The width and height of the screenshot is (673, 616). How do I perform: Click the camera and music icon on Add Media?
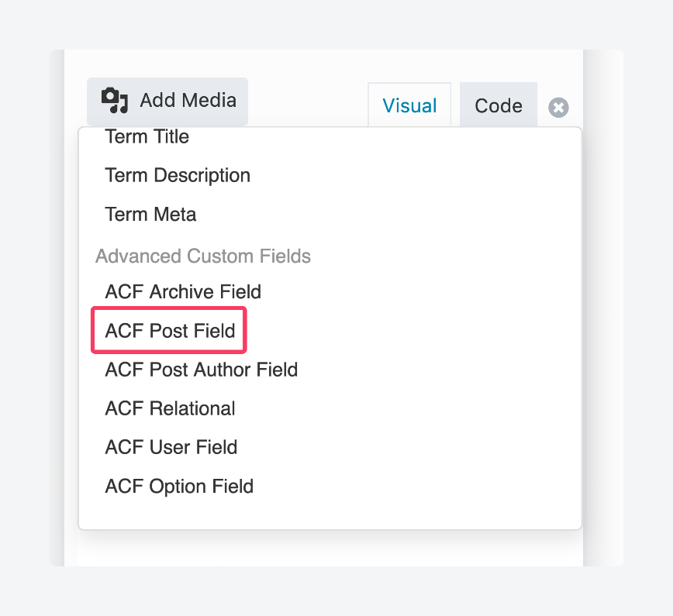115,101
